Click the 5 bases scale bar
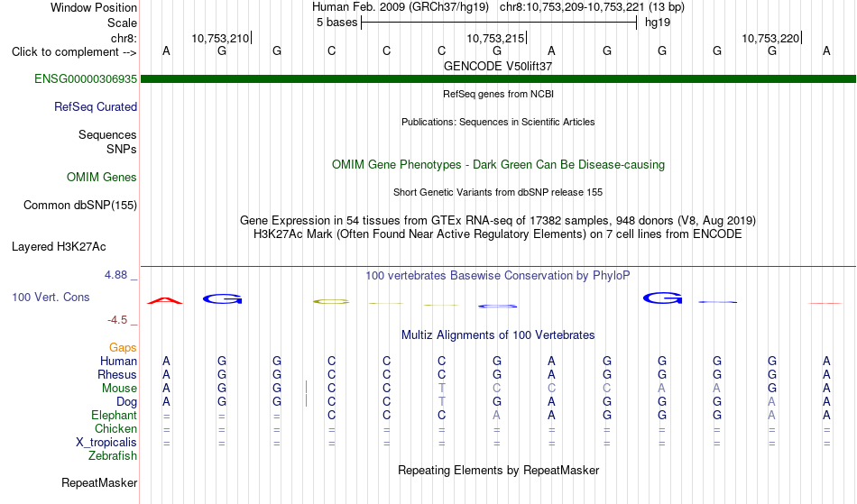 (x=499, y=23)
